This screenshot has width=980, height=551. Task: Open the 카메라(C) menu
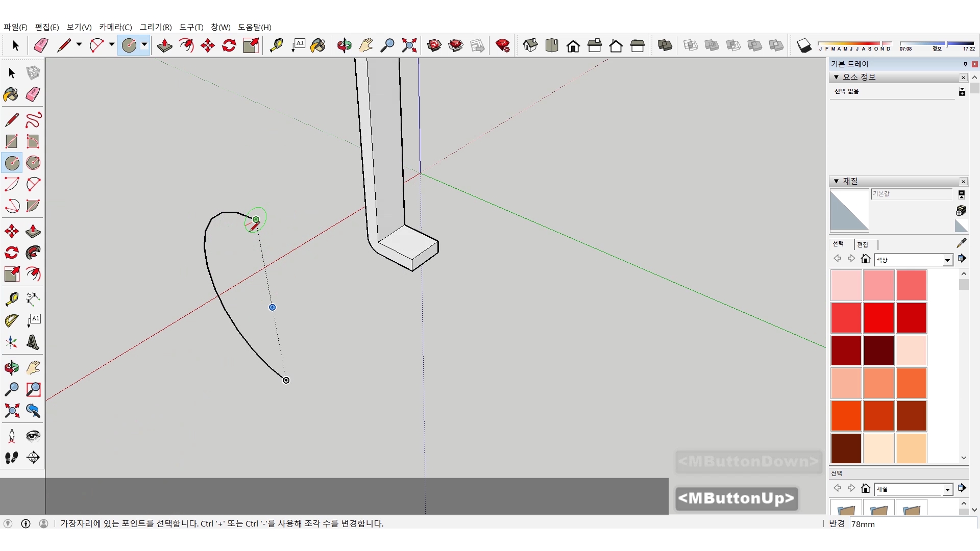(115, 27)
